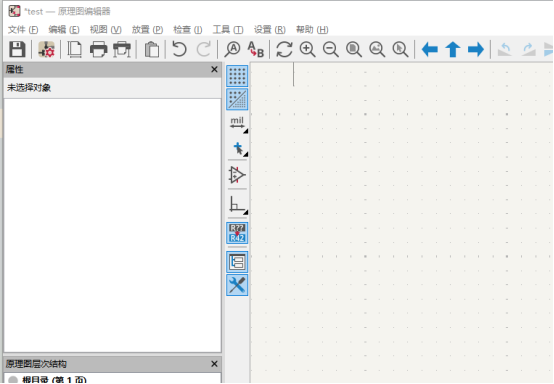This screenshot has height=384, width=554.
Task: Open cursor crosshair shape options
Action: 237,148
